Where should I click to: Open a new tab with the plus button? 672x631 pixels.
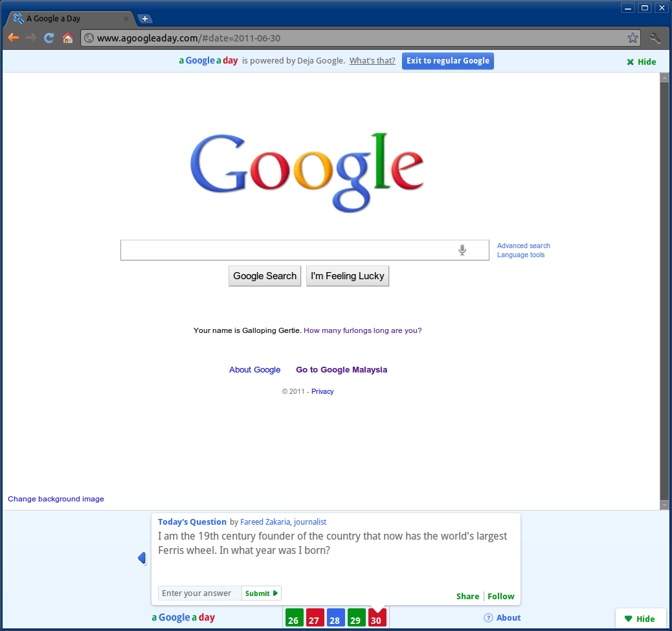coord(145,18)
